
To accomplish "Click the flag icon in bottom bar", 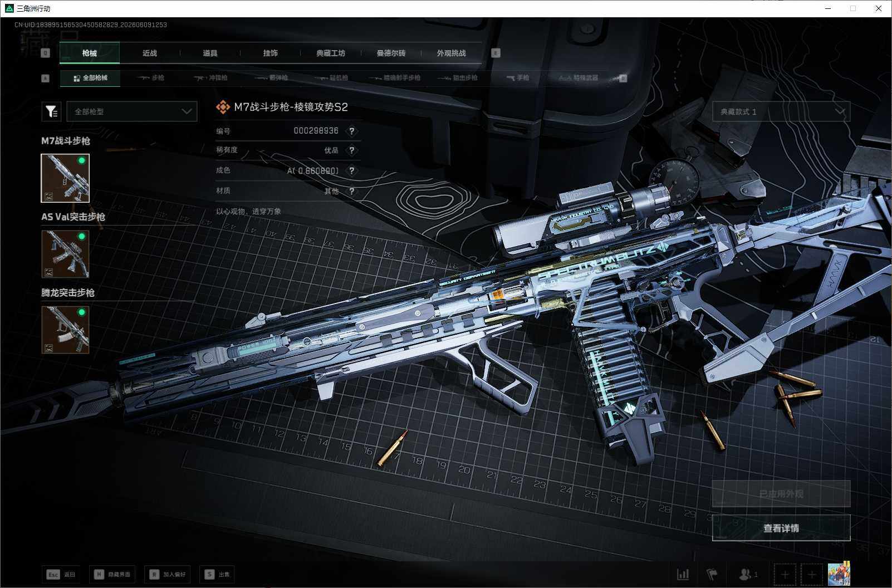I will [x=712, y=574].
